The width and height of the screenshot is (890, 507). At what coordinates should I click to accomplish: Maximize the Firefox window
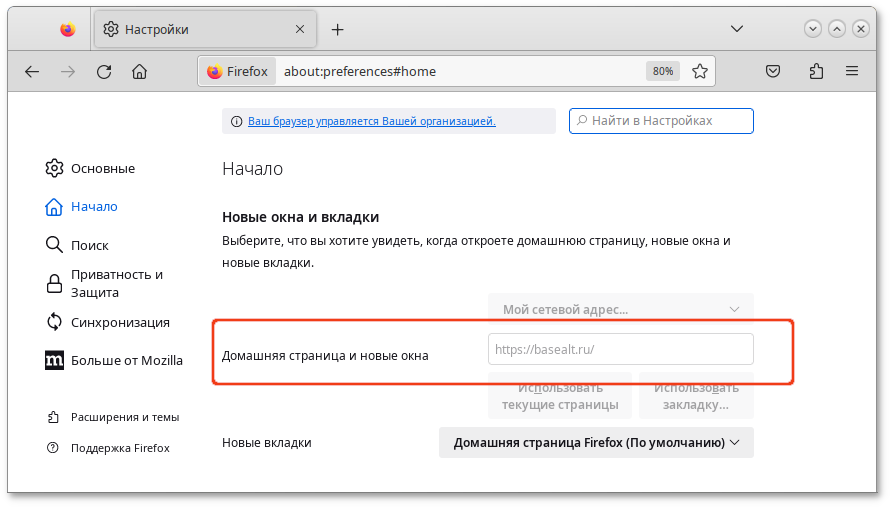837,29
